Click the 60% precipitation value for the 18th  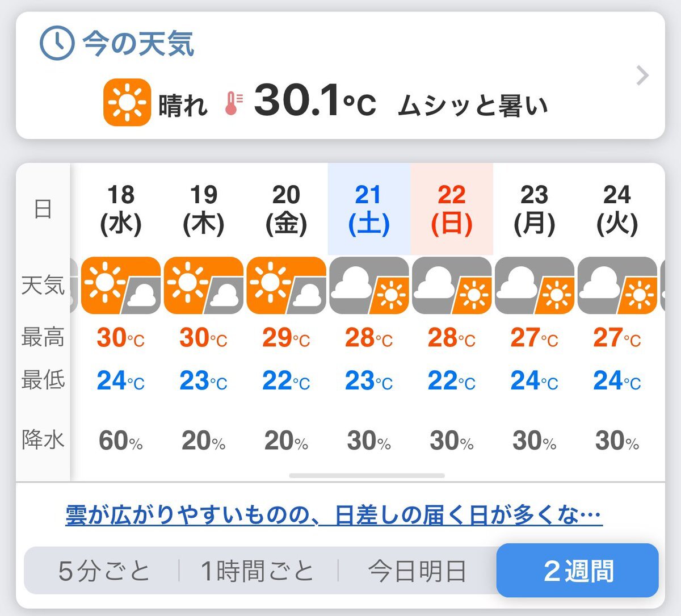(x=121, y=441)
